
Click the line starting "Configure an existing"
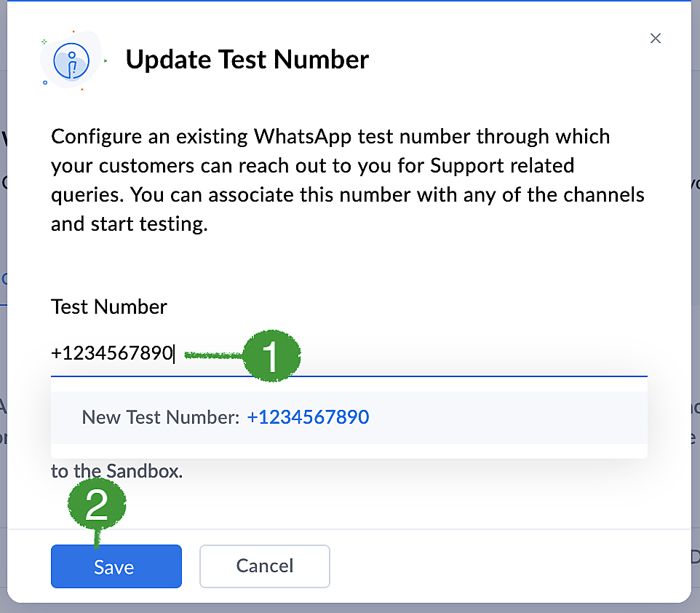coord(330,137)
